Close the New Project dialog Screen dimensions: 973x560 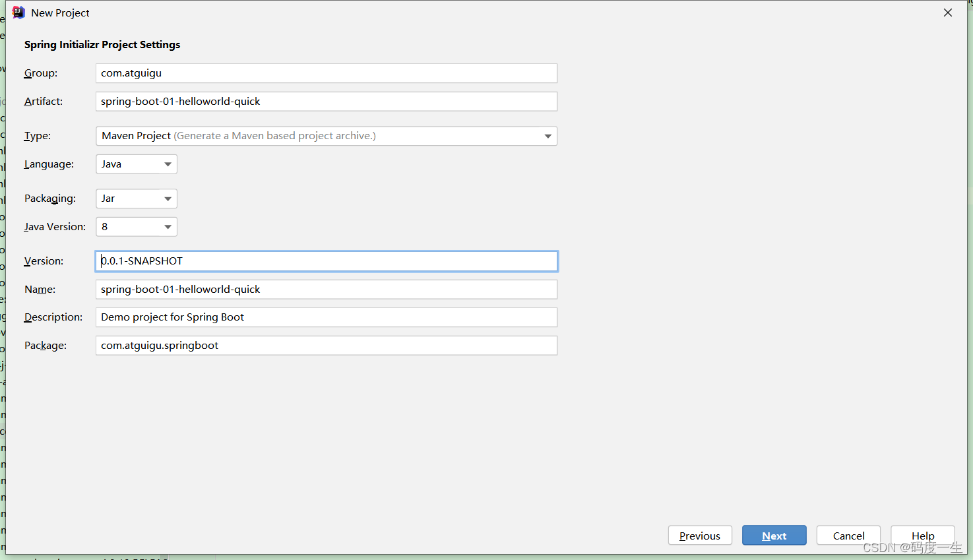948,13
